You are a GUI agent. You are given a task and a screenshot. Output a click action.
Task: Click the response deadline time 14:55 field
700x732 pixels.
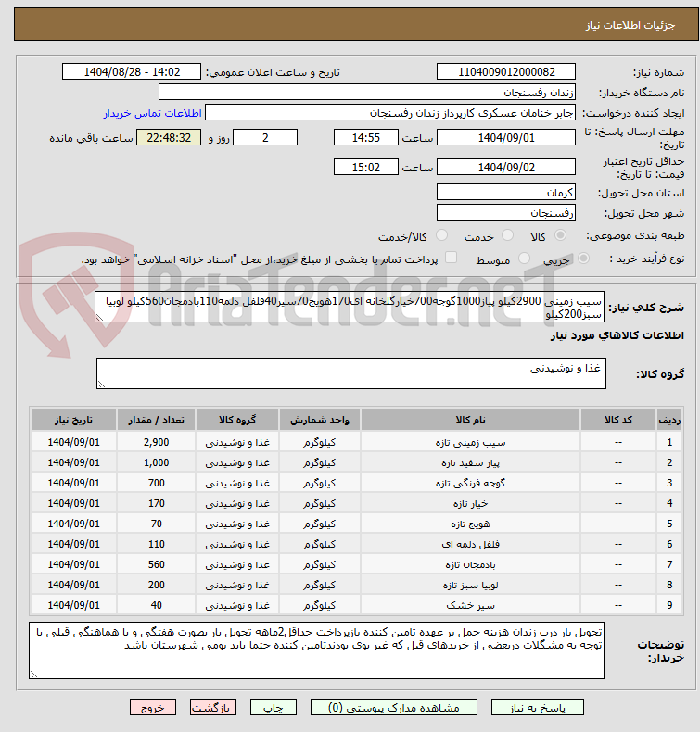(x=365, y=138)
